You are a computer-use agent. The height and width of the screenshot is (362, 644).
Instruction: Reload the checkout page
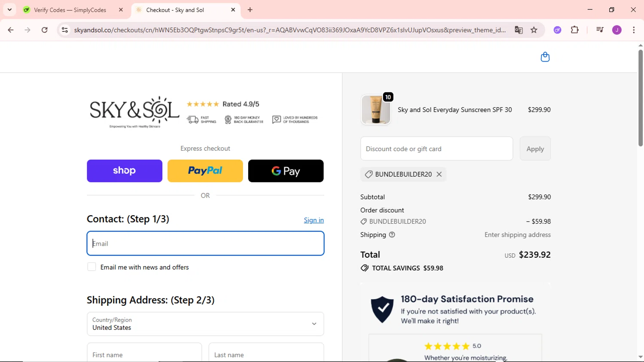coord(45,30)
